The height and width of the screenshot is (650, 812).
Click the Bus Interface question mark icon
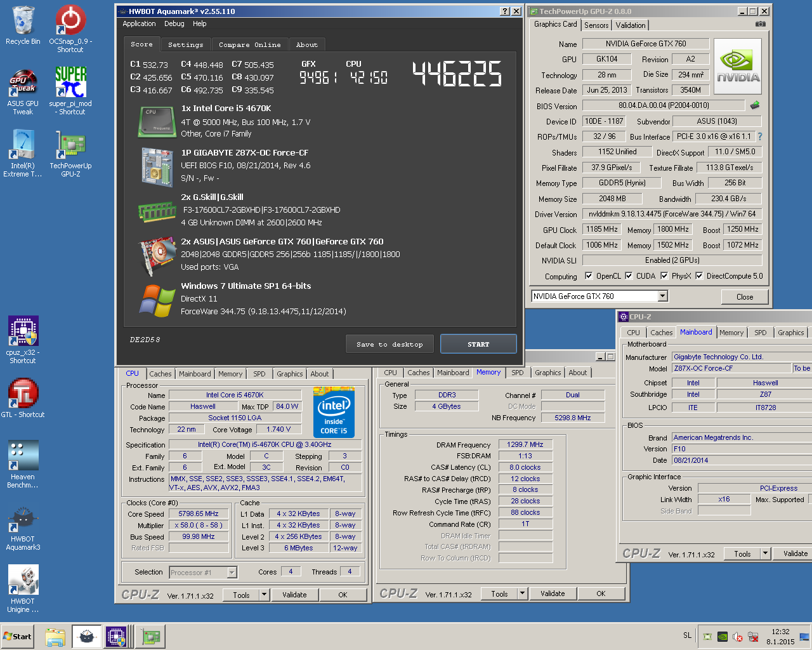tap(760, 136)
